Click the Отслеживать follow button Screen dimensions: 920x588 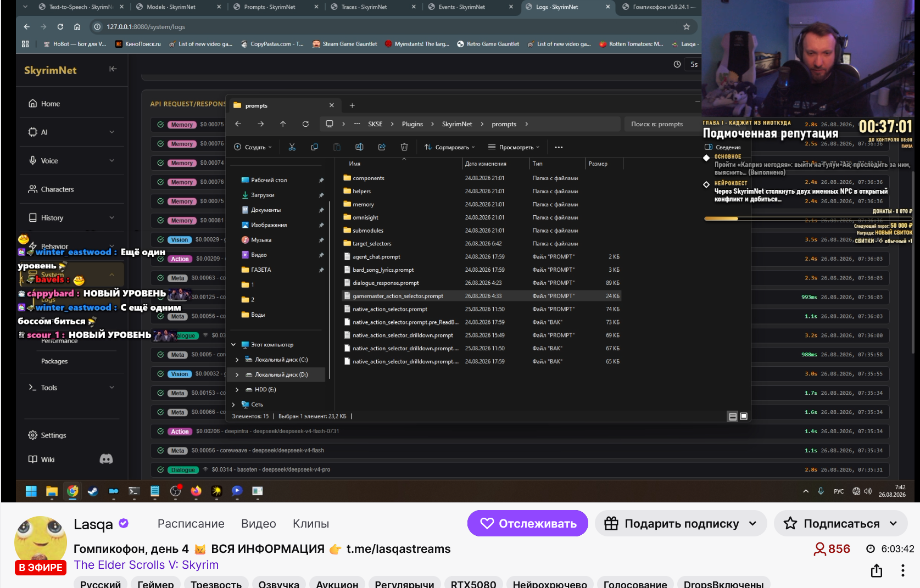click(x=528, y=524)
